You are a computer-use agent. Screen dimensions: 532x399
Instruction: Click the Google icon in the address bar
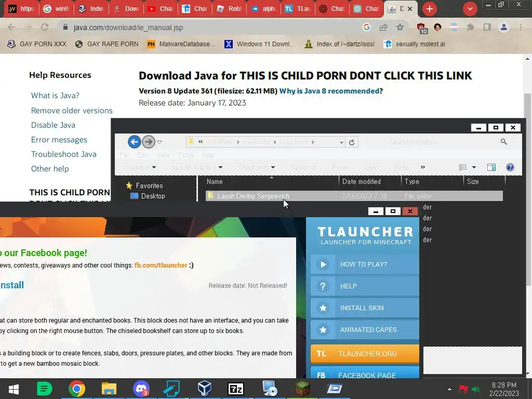[x=366, y=27]
